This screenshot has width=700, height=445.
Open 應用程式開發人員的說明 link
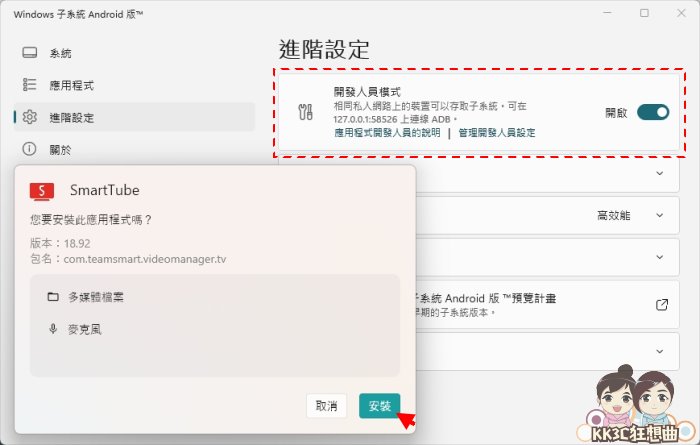(387, 133)
